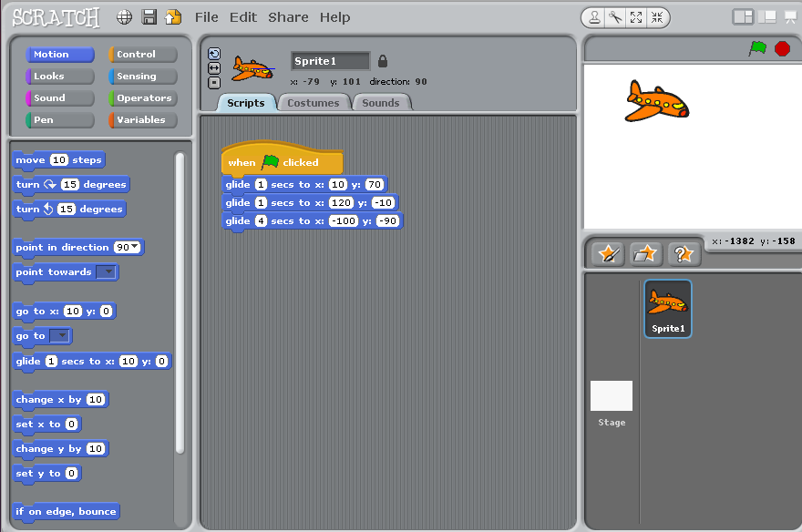Screen dimensions: 802x532
Task: Click the when green flag clicked hat block
Action: [x=282, y=159]
